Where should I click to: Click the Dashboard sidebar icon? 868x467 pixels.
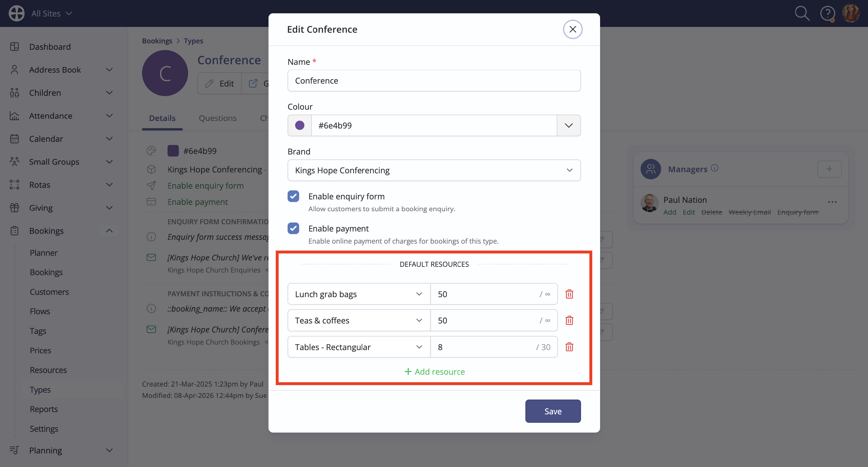(x=14, y=47)
